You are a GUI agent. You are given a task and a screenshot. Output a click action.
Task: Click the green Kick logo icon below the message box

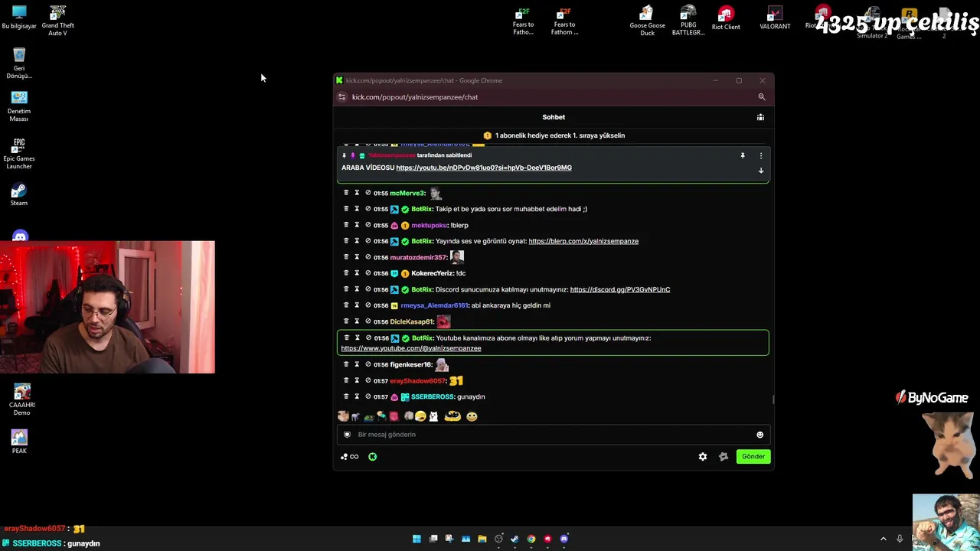click(x=372, y=457)
